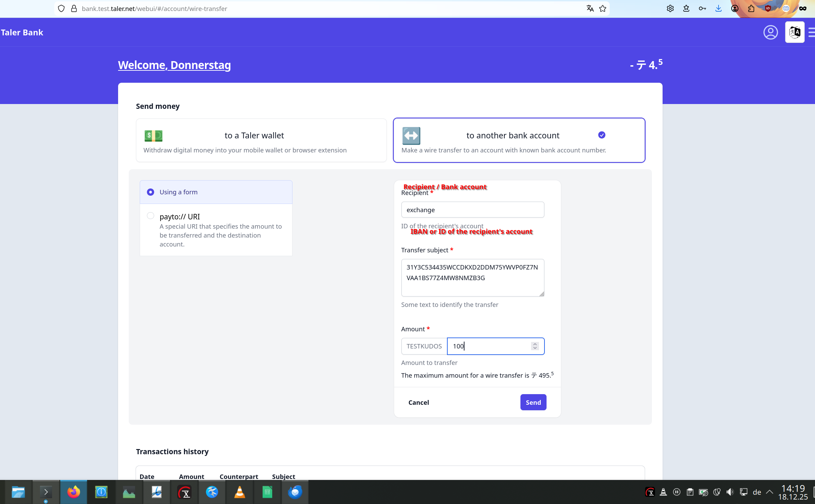Open keyboard layout 'de' selector

coord(757,492)
